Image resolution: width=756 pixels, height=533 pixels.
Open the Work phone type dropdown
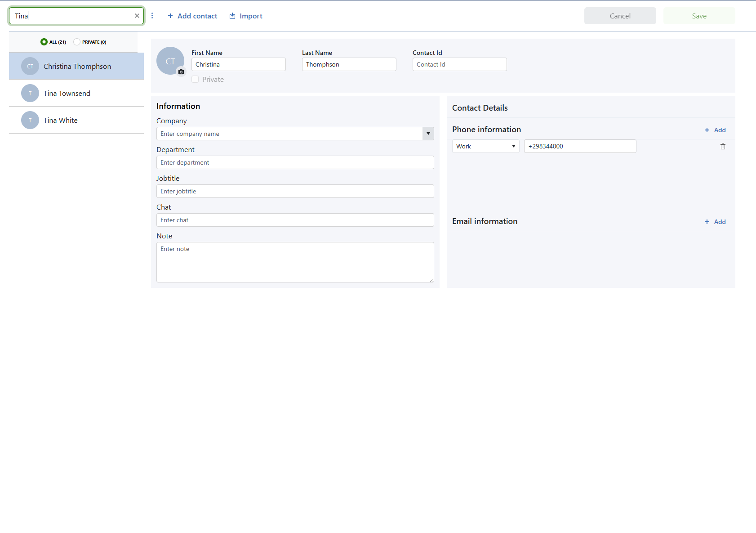pyautogui.click(x=486, y=146)
